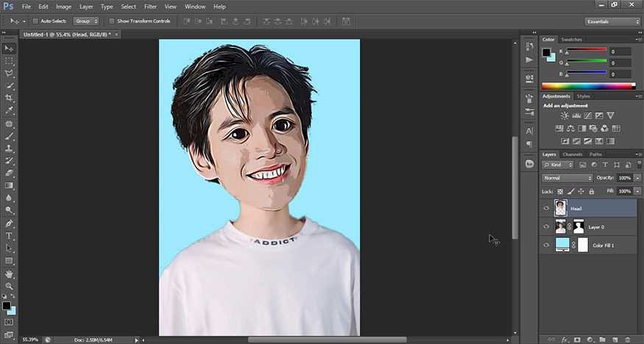Select the Horizontal Type tool
Viewport: 644px width, 344px height.
[x=10, y=236]
